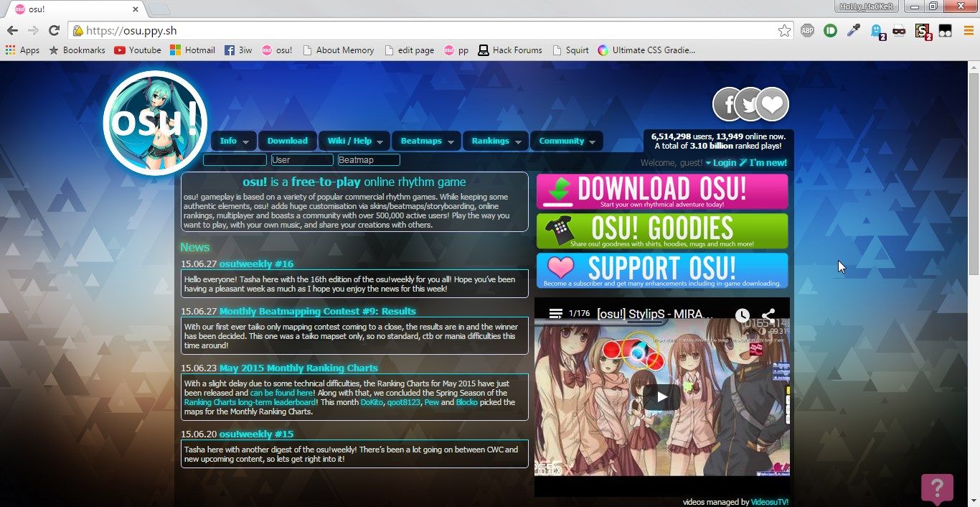Click the Adblock Plus extension icon
This screenshot has height=507, width=980.
coord(806,31)
